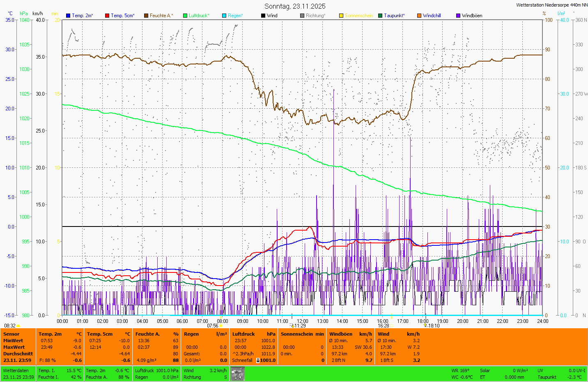Click the Taupunkt legend label
The height and width of the screenshot is (382, 588).
[394, 16]
